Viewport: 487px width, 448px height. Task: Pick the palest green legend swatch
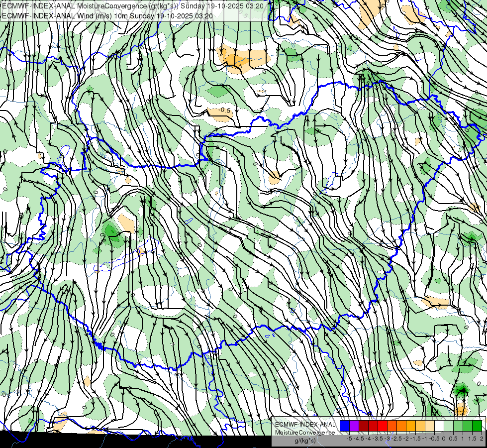pyautogui.click(x=449, y=426)
